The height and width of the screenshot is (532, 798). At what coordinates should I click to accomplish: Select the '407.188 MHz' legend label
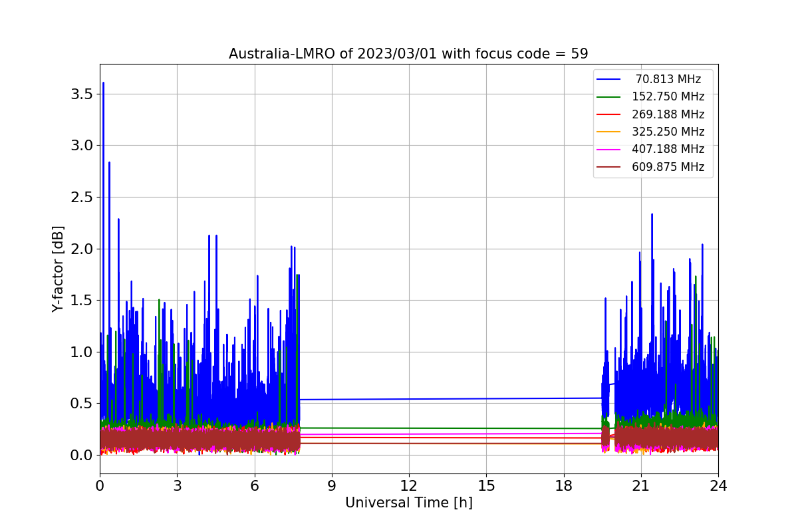(x=668, y=149)
